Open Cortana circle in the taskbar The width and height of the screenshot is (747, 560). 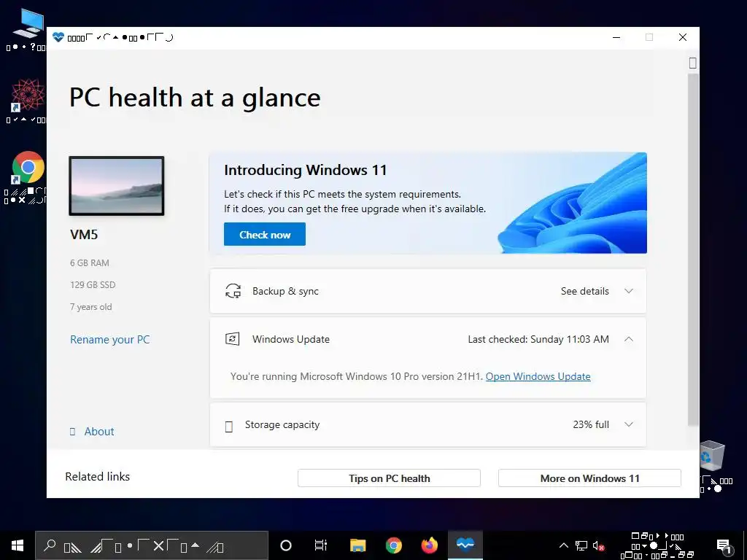[285, 545]
